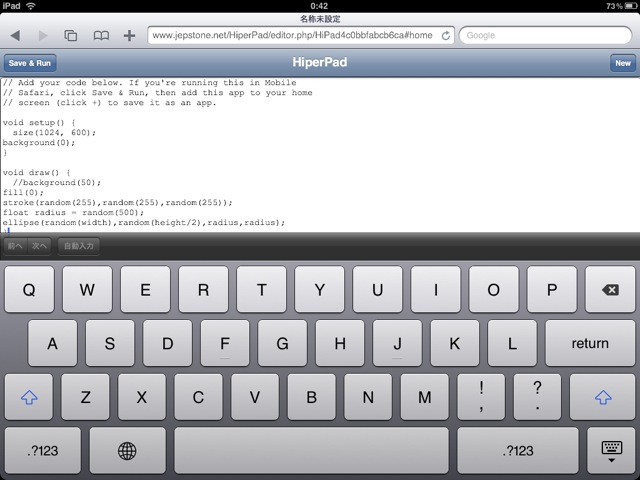Tap the Safari back arrow
The width and height of the screenshot is (640, 480).
(16, 36)
